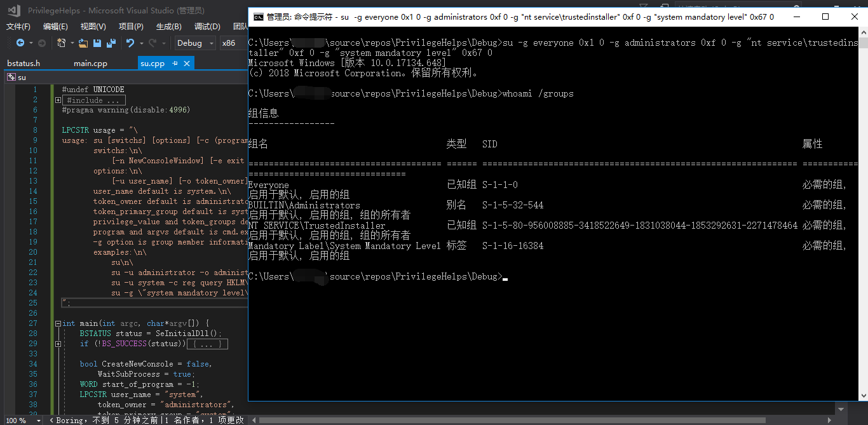Close the su.cpp tab
868x425 pixels.
pyautogui.click(x=187, y=64)
